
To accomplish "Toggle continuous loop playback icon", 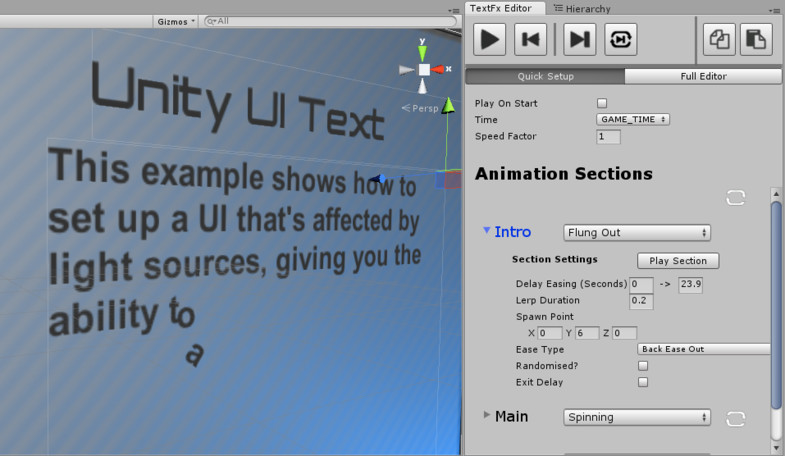I will click(x=620, y=39).
